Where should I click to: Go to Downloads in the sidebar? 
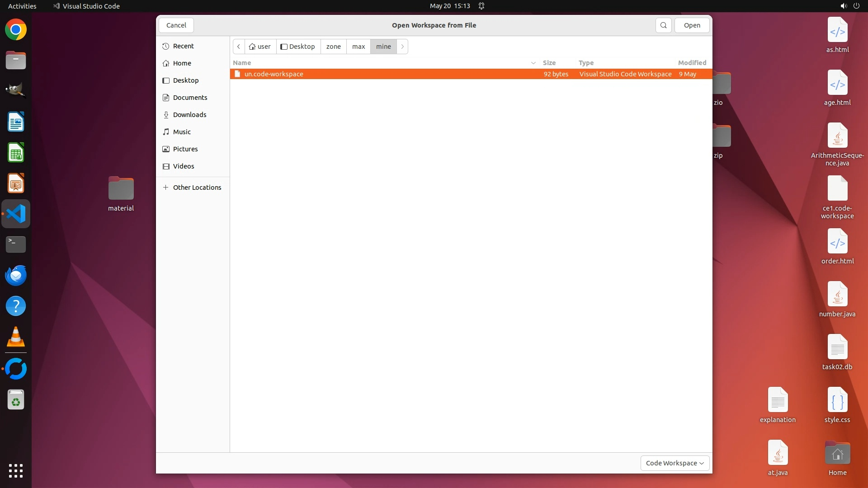point(189,115)
